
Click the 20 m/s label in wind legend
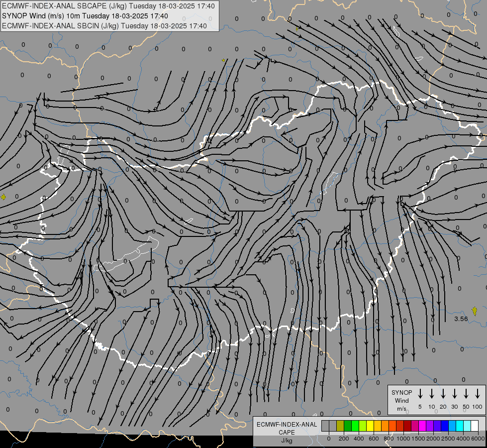pos(443,407)
